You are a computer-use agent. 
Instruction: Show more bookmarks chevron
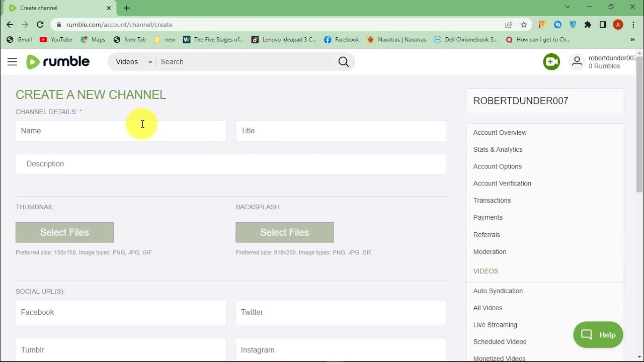coord(632,40)
